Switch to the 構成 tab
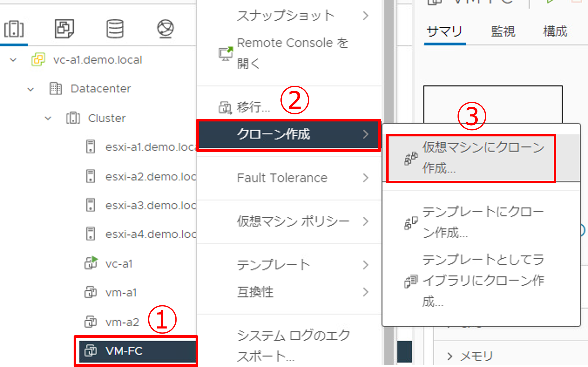This screenshot has width=588, height=367. click(x=555, y=31)
